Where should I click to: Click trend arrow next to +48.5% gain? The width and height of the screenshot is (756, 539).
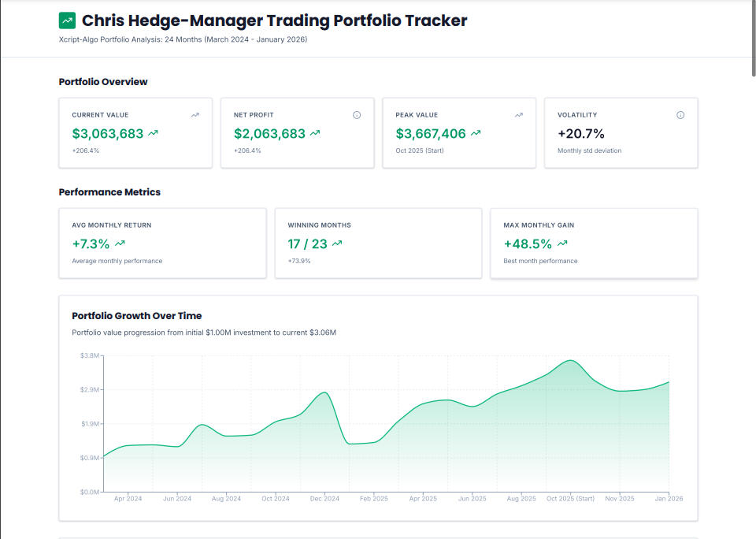point(562,244)
